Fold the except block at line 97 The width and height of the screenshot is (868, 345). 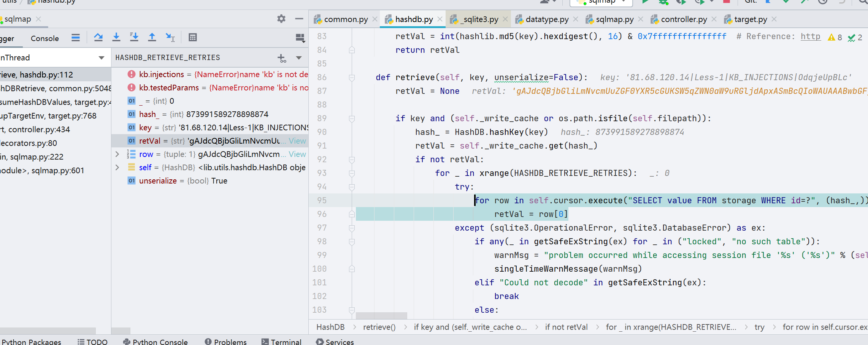tap(352, 228)
